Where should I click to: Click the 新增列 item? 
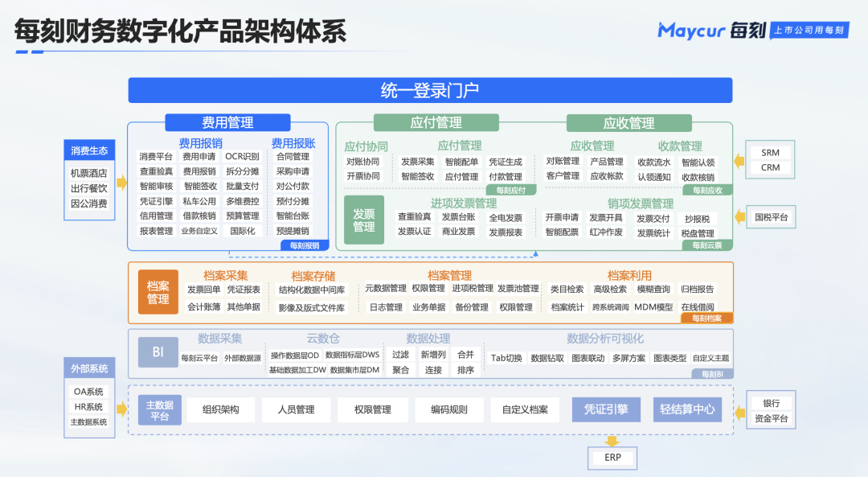point(433,354)
